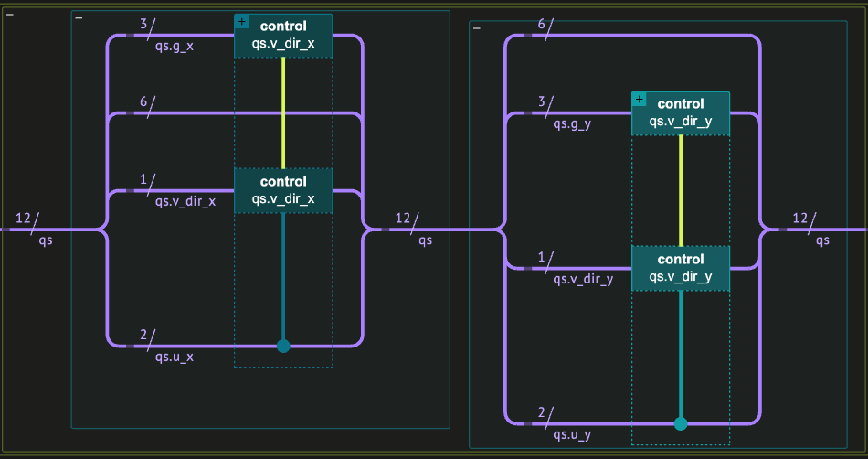Expand the upper qs.v_dir_y control block
This screenshot has height=459, width=868.
(x=639, y=99)
